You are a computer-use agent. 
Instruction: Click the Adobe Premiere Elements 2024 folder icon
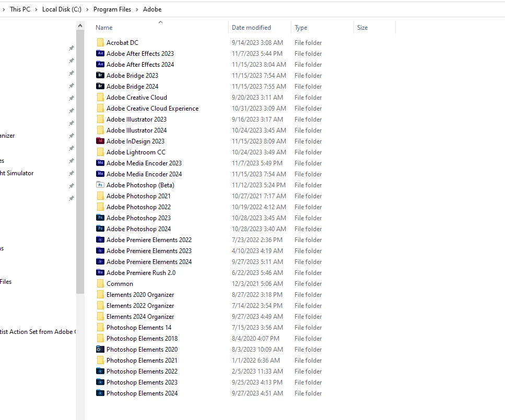click(x=100, y=261)
